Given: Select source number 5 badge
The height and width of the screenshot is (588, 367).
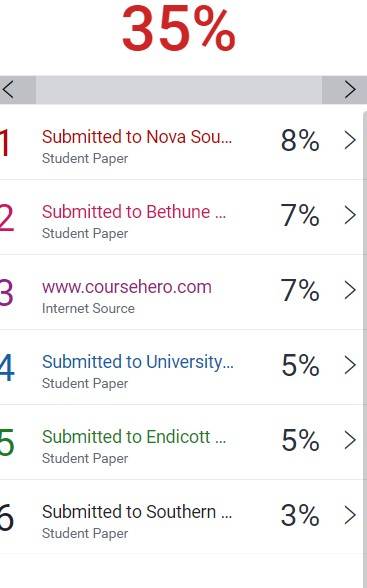Looking at the screenshot, I should tap(7, 442).
